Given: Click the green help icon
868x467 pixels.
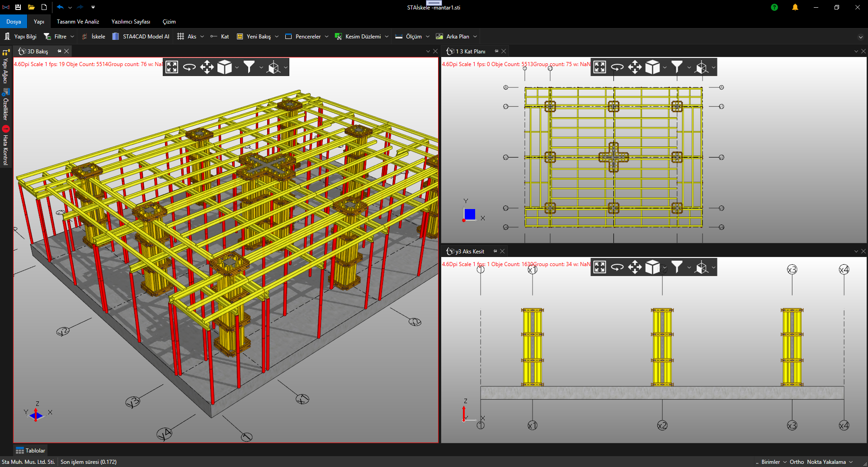Looking at the screenshot, I should pyautogui.click(x=774, y=7).
